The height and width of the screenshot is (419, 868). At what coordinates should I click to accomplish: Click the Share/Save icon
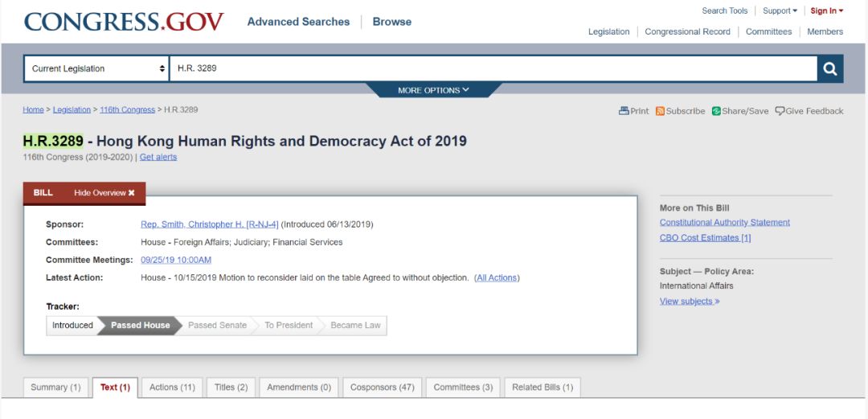(x=716, y=111)
